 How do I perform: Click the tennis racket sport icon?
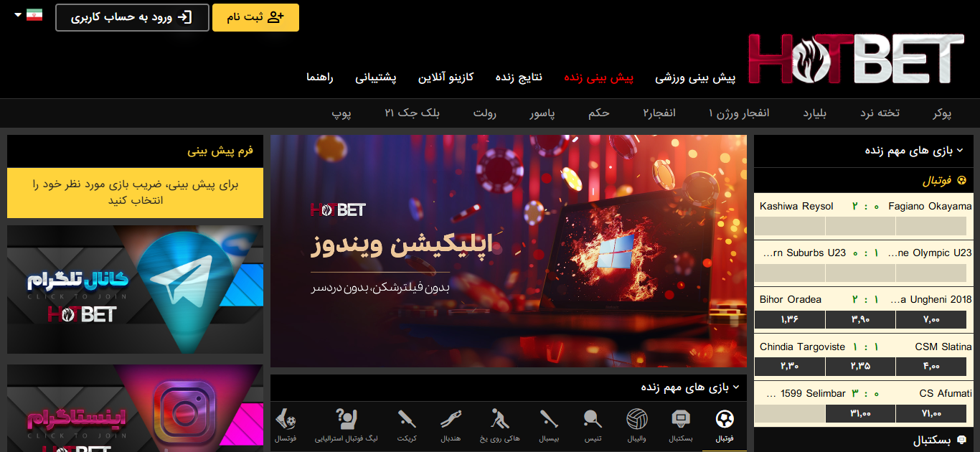592,418
